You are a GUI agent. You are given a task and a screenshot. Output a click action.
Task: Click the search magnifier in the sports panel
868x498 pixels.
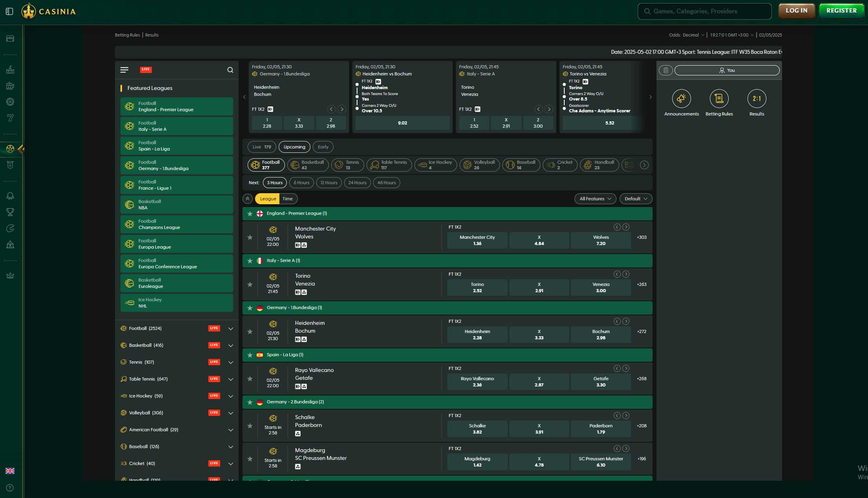point(230,70)
